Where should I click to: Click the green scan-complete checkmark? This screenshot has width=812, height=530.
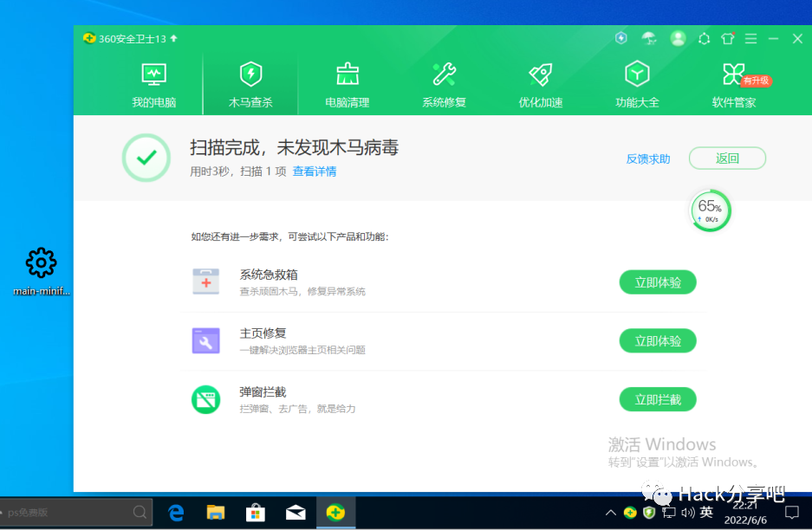[x=146, y=158]
